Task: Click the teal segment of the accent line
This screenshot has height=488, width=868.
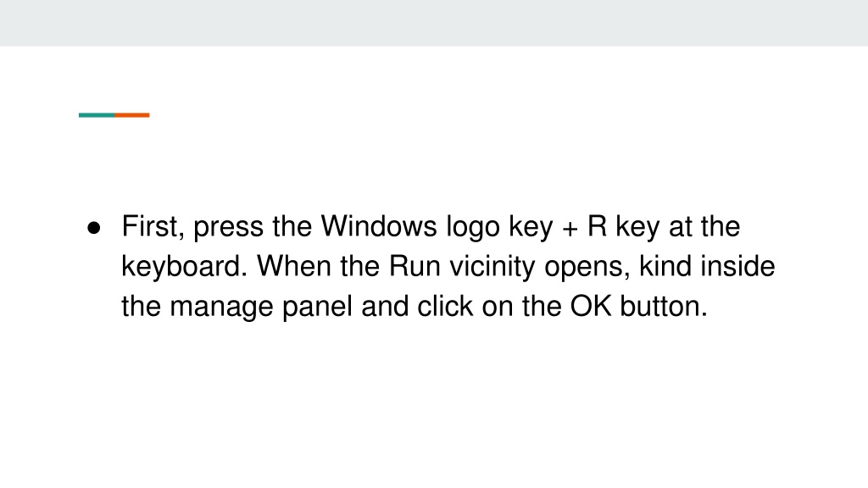Action: [97, 115]
